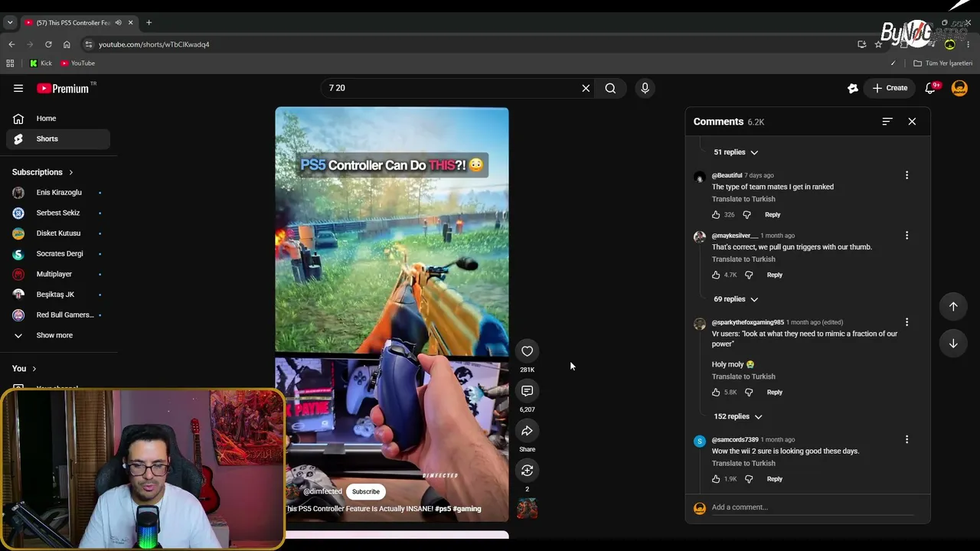Open the Short's sound thumbnail
Image resolution: width=980 pixels, height=551 pixels.
tap(528, 509)
